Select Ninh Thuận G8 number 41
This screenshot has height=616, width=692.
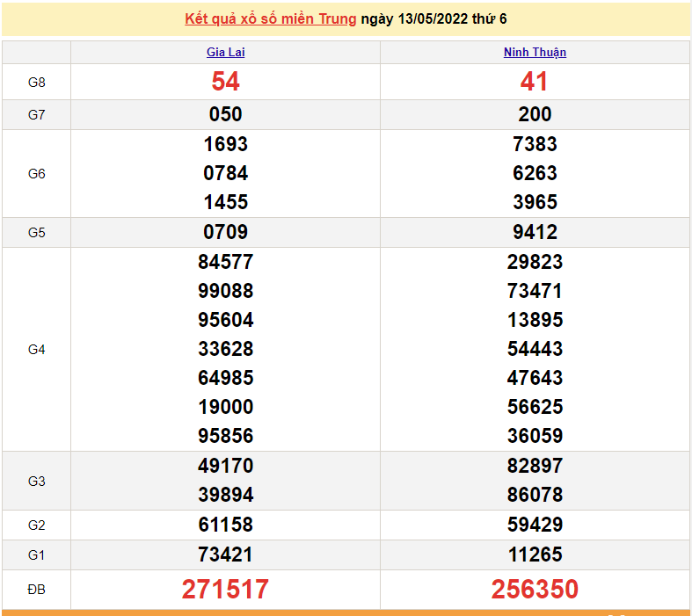tap(535, 82)
